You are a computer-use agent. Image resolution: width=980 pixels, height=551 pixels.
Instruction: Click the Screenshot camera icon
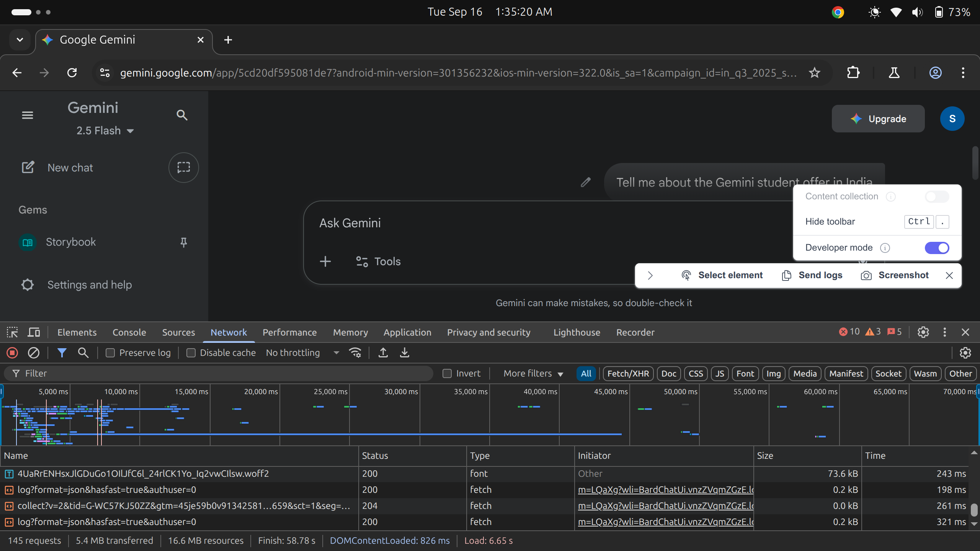866,275
